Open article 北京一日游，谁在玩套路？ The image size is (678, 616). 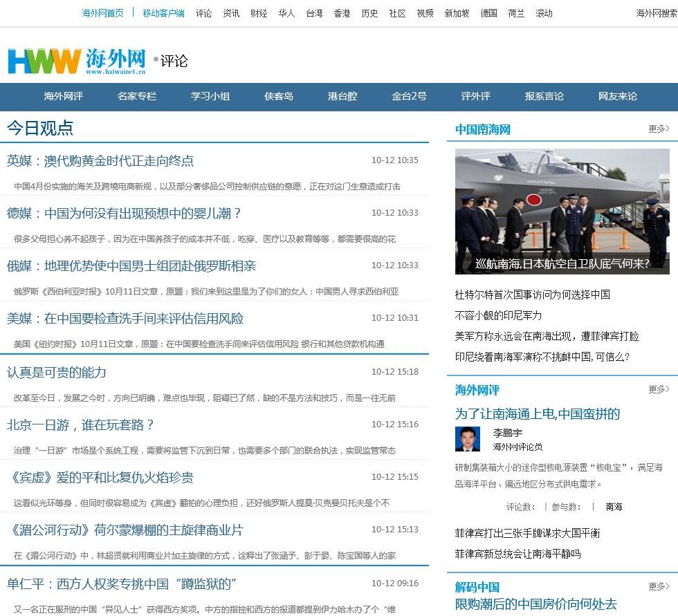80,425
